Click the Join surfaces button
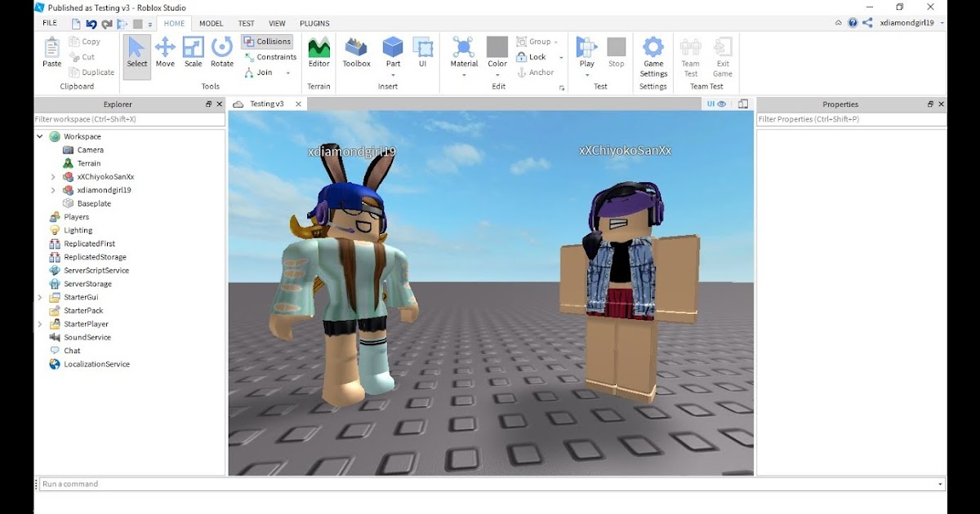This screenshot has width=980, height=514. [259, 73]
